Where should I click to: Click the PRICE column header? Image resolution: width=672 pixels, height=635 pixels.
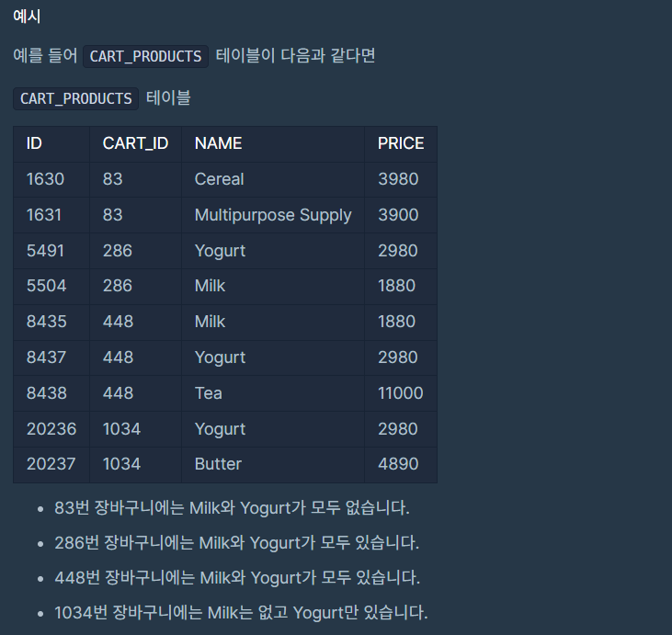click(x=401, y=144)
